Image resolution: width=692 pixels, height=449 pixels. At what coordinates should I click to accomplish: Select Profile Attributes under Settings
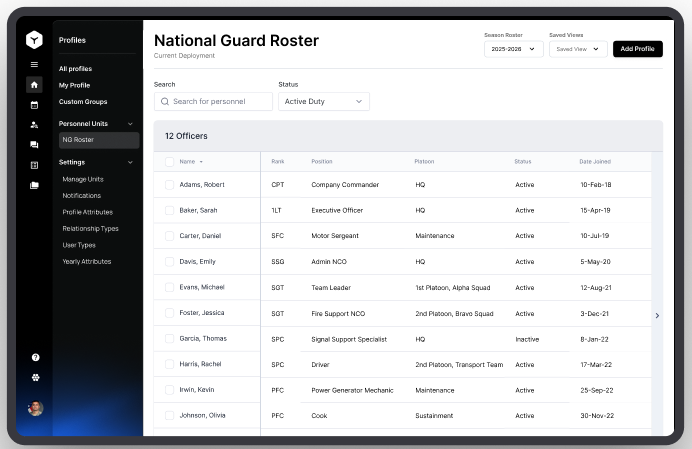point(87,212)
